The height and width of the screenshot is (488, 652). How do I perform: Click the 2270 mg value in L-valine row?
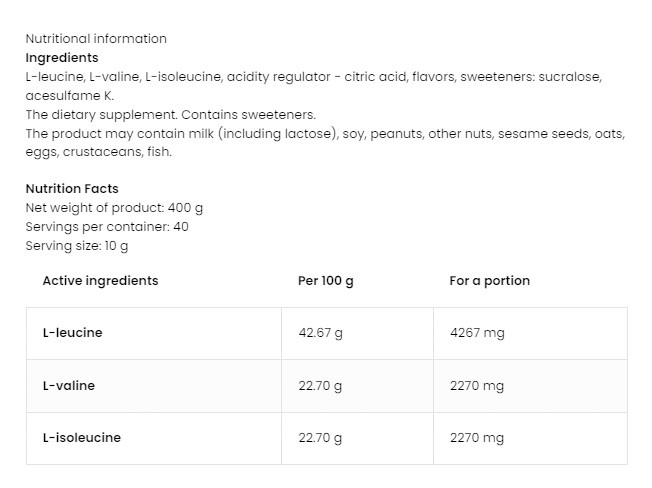[477, 385]
